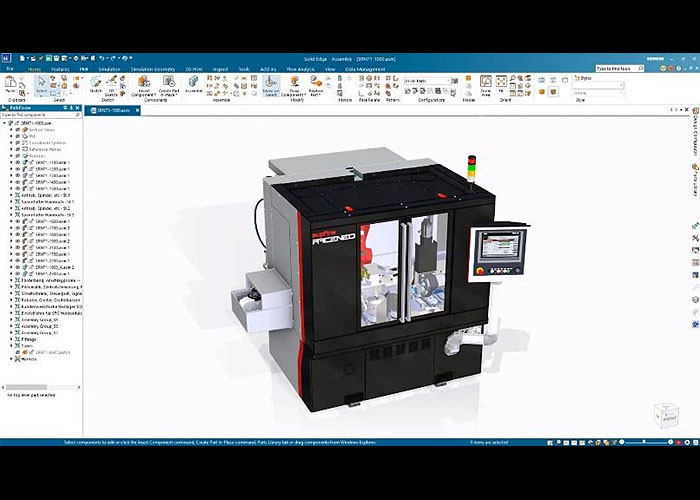This screenshot has height=500, width=700.
Task: Toggle visibility of SRN71-1600.asm:1
Action: (x=18, y=221)
